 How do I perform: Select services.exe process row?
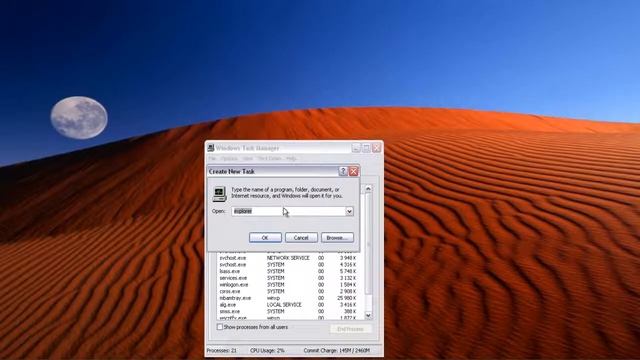288,278
